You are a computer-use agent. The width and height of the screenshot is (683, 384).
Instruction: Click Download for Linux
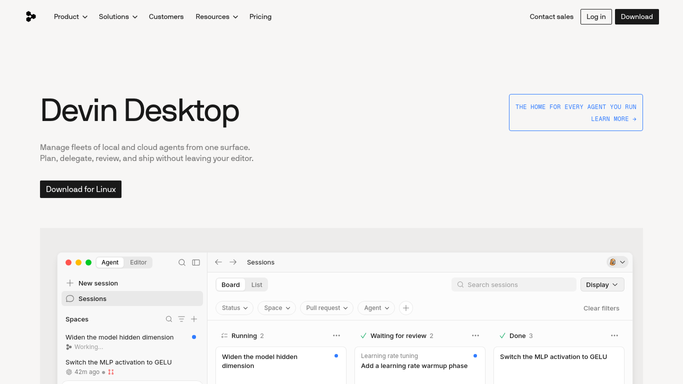(x=81, y=189)
